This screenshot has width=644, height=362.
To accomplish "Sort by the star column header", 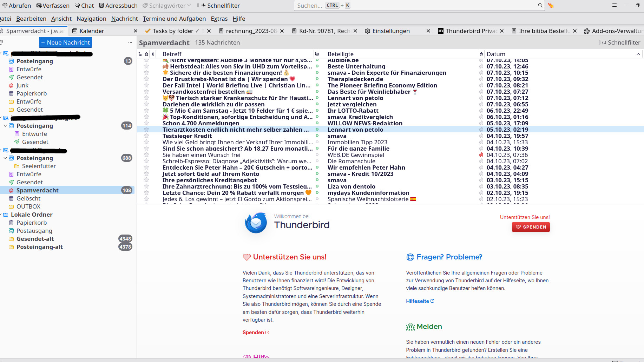I will tap(146, 54).
